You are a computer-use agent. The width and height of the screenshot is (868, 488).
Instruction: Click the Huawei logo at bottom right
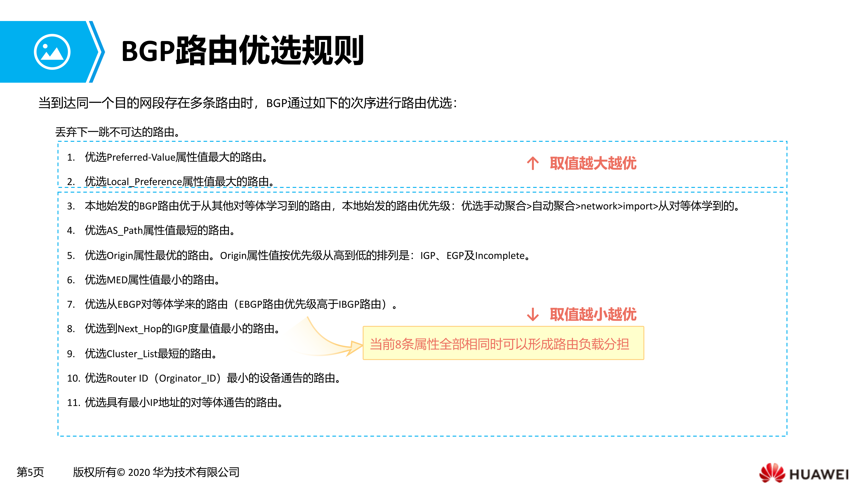[804, 473]
